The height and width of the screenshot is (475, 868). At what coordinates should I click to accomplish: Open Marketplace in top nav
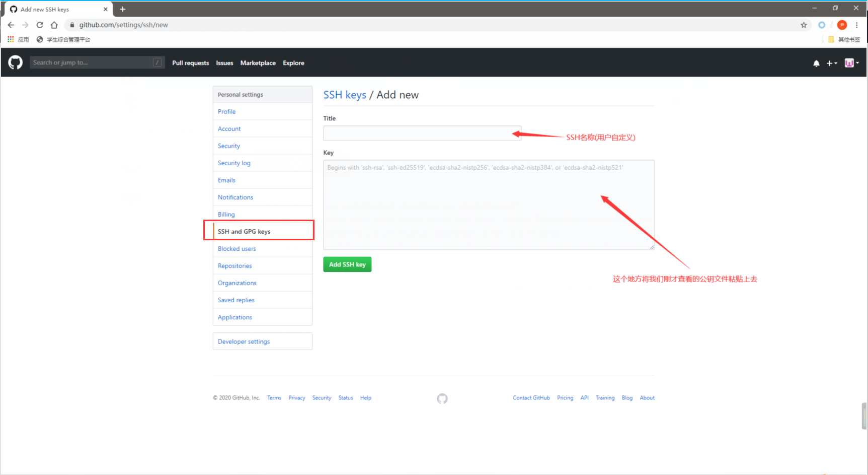(x=258, y=63)
